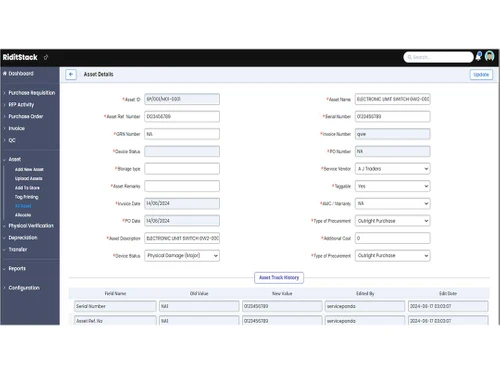Expand the Purchase Order menu
This screenshot has width=500, height=375.
click(26, 116)
